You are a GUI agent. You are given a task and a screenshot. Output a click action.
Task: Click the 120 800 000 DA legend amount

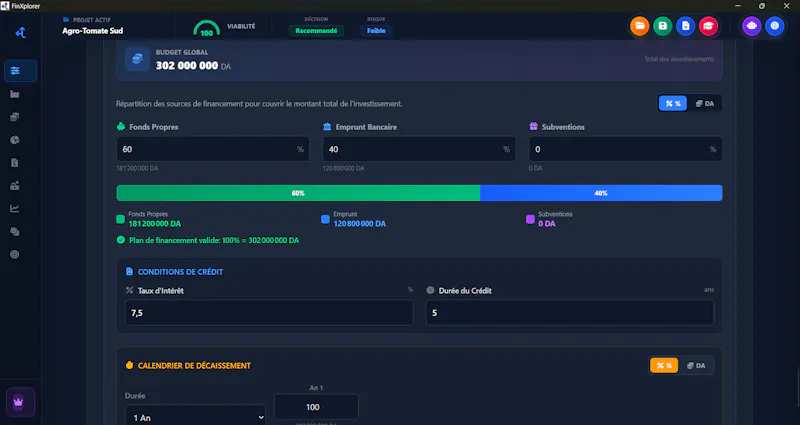[x=360, y=223]
